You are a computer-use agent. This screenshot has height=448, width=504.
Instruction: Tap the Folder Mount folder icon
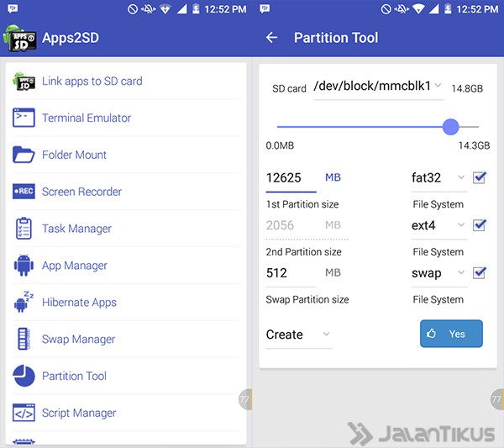24,155
